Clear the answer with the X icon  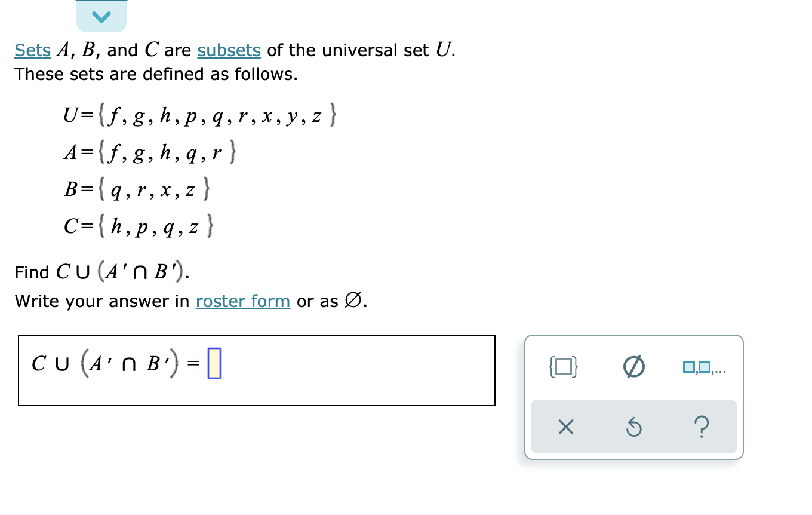(x=566, y=427)
